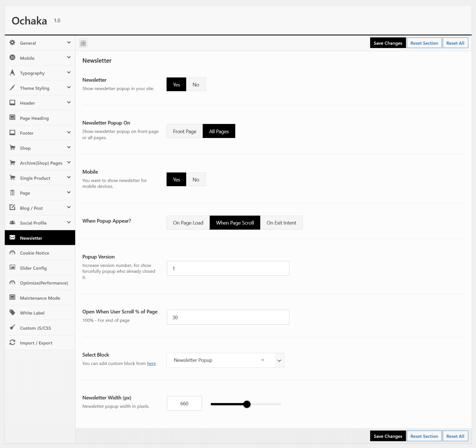Click the cart icon next to Shop

(x=13, y=148)
